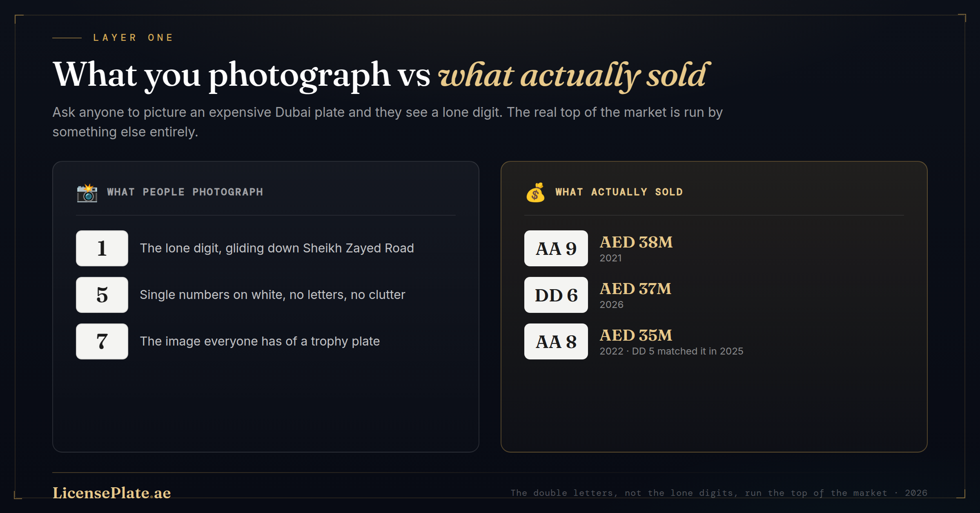Click the footer double letters caption

coord(719,493)
